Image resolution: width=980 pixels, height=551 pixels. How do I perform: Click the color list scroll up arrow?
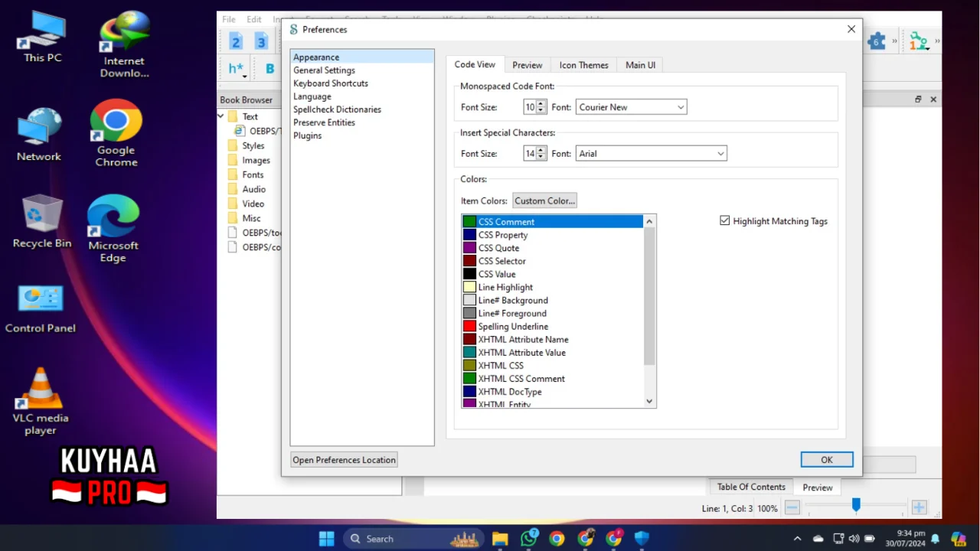tap(649, 221)
